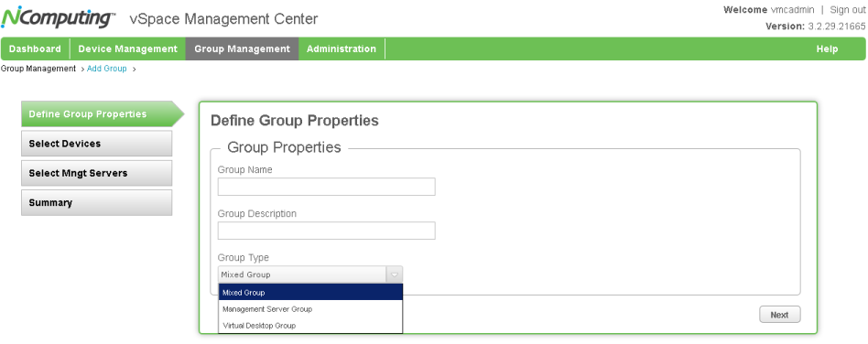Image resolution: width=868 pixels, height=344 pixels.
Task: Open the Administration menu
Action: (x=342, y=48)
